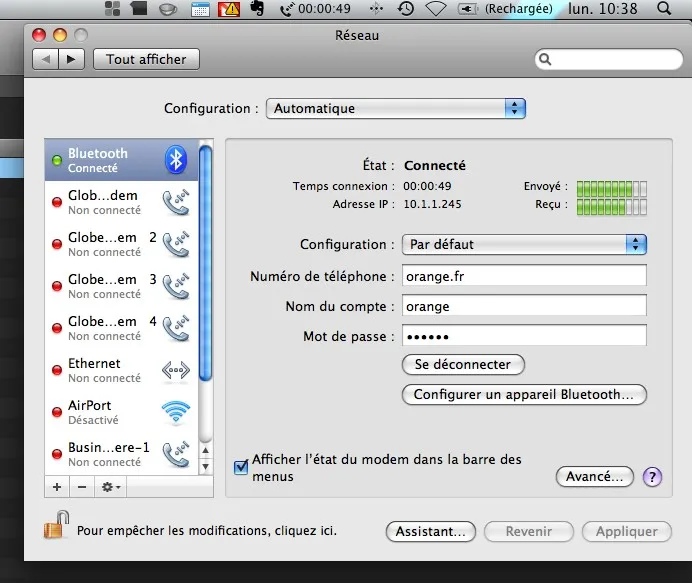Image resolution: width=692 pixels, height=583 pixels.
Task: Click the phone icon of Globe…em 3
Action: pyautogui.click(x=176, y=286)
